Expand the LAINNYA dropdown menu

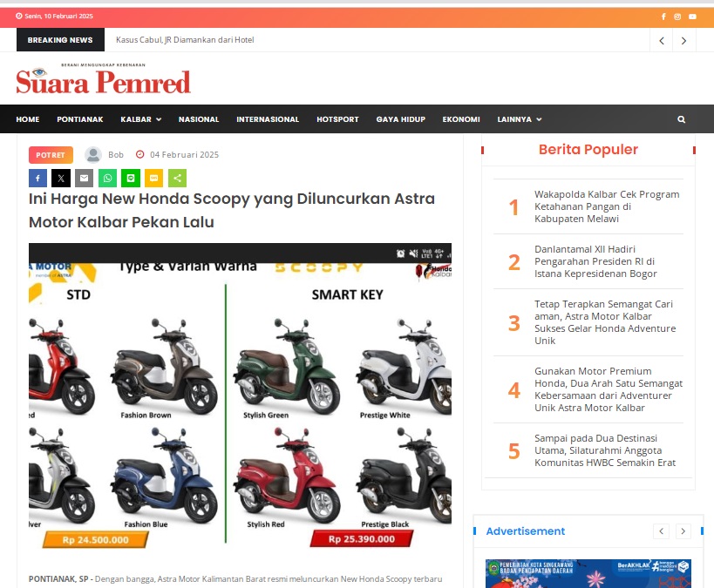click(x=519, y=119)
